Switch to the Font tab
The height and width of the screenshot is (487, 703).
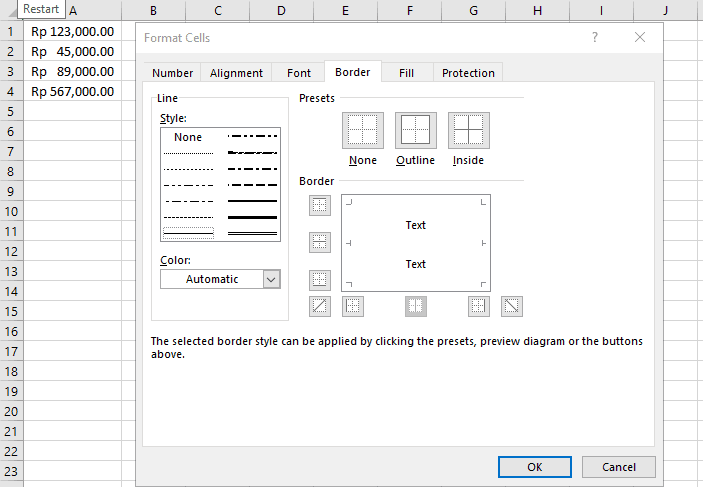pyautogui.click(x=299, y=73)
